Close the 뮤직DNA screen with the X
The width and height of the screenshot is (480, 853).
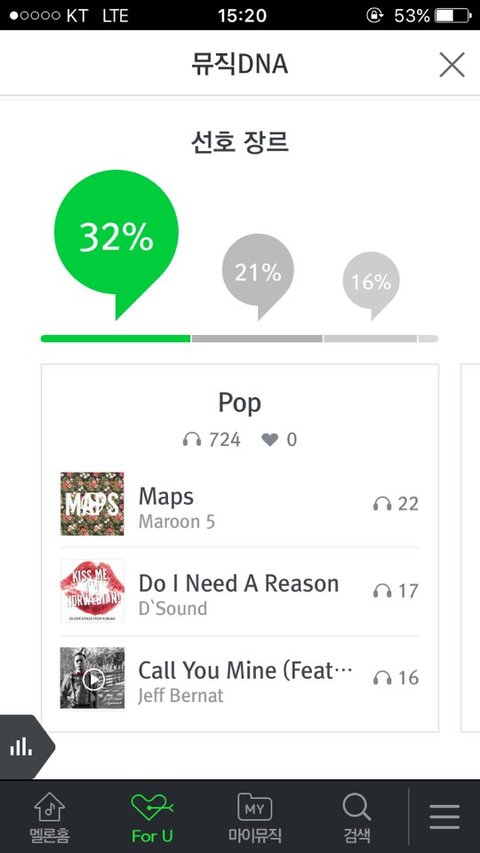point(452,65)
